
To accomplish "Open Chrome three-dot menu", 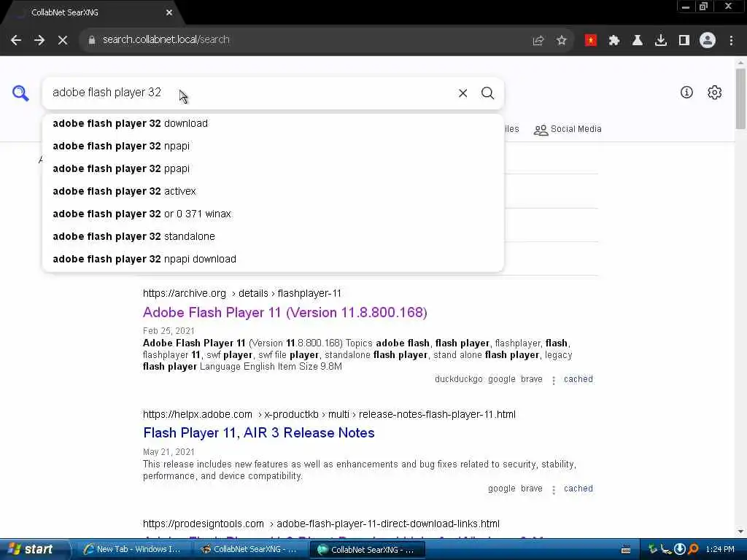I will 731,41.
